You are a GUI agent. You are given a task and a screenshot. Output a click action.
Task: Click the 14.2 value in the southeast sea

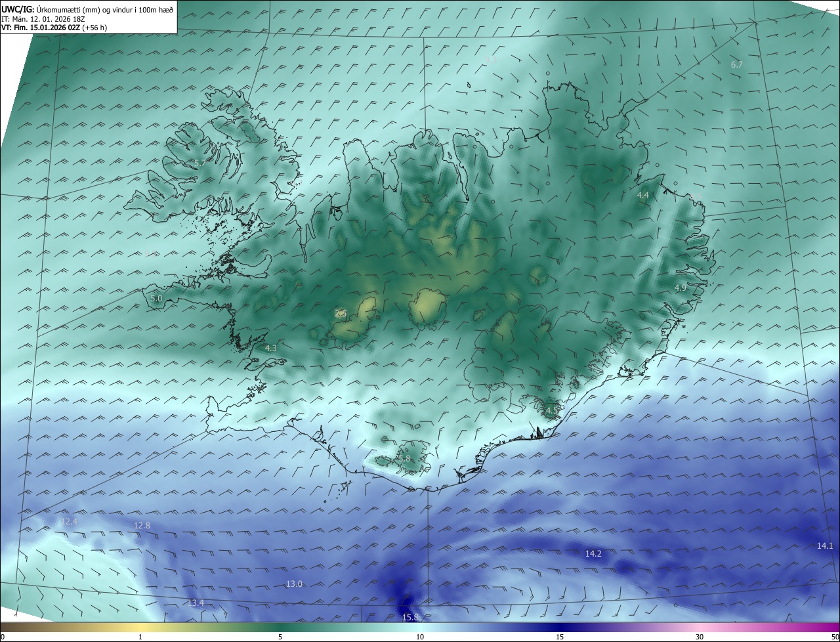coord(593,553)
